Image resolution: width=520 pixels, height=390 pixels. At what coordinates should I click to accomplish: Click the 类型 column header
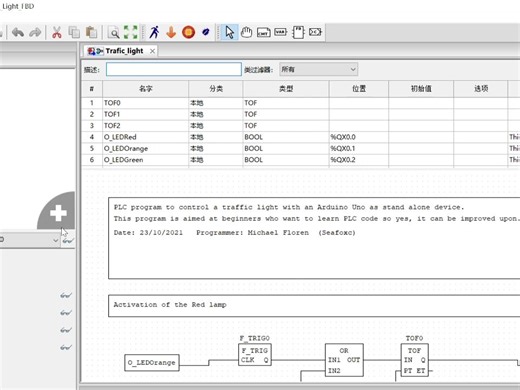(x=286, y=89)
